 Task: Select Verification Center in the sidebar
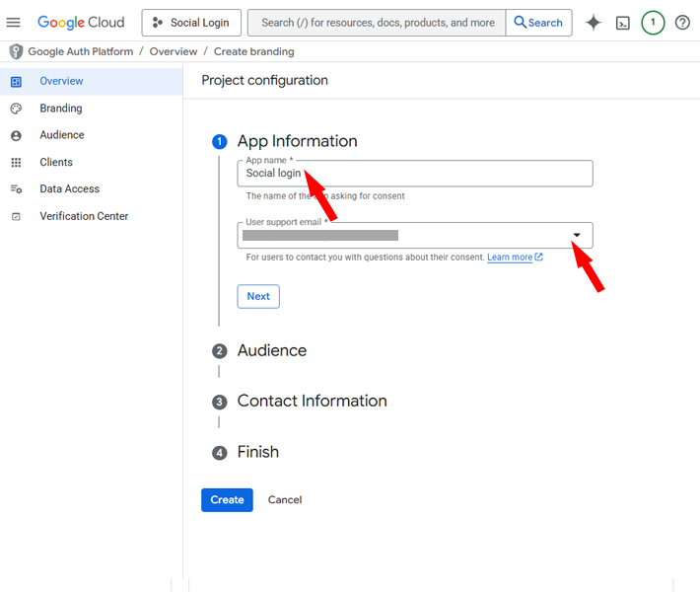tap(91, 216)
